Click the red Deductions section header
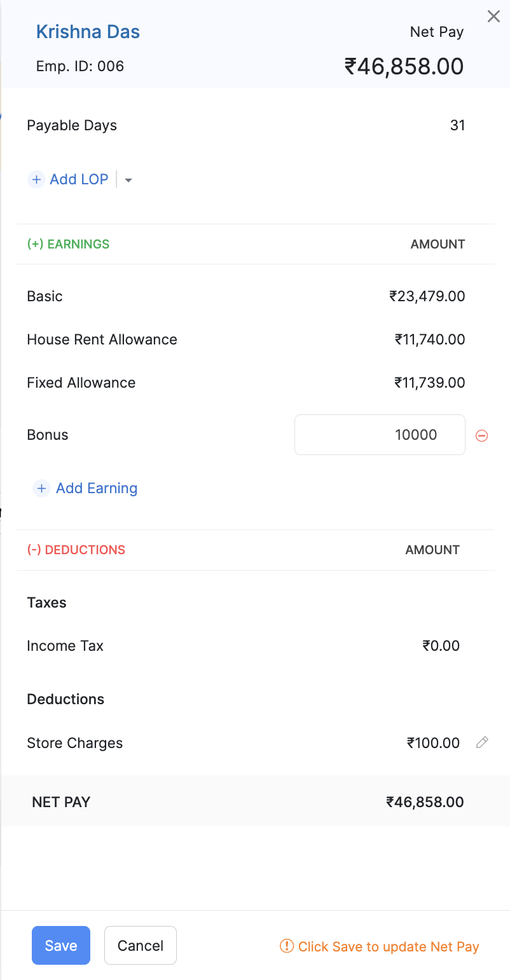This screenshot has width=510, height=980. coord(76,550)
